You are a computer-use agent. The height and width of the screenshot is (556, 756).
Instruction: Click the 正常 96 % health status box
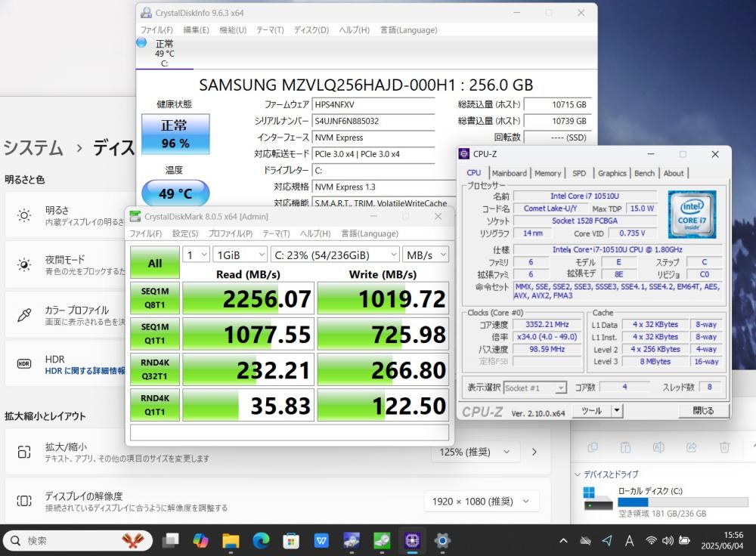(175, 134)
